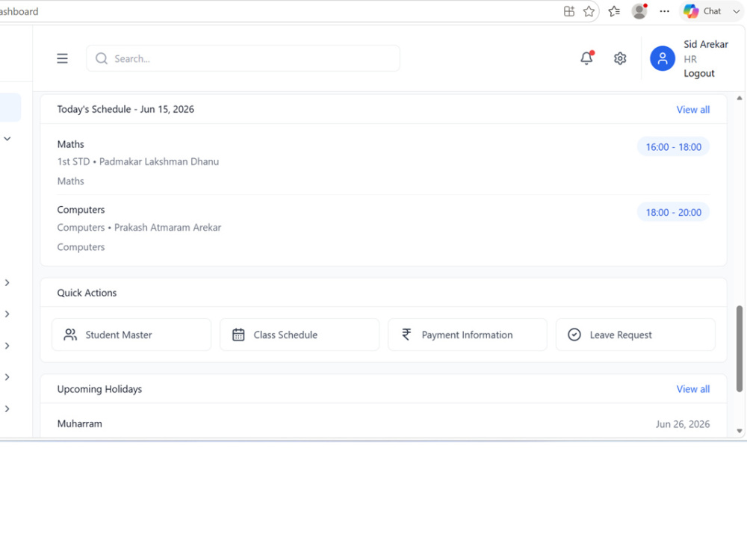747x560 pixels.
Task: Select the Maths schedule title
Action: pyautogui.click(x=70, y=144)
